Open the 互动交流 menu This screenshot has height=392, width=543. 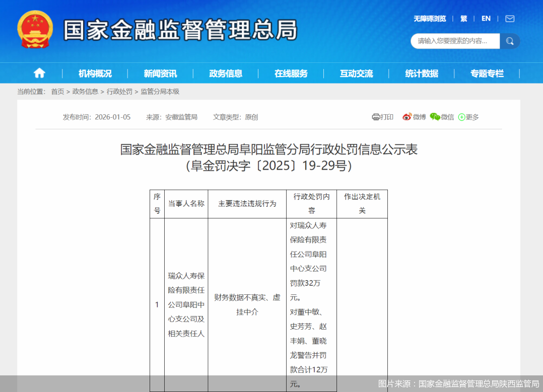point(356,73)
